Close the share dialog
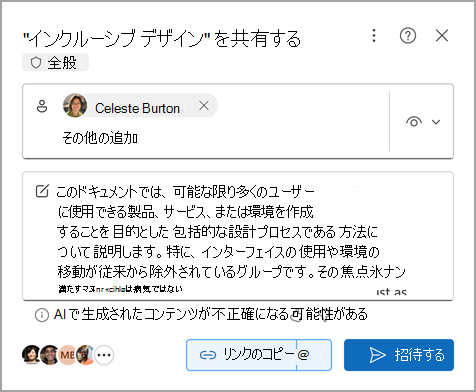Viewport: 476px width, 392px height. click(442, 35)
